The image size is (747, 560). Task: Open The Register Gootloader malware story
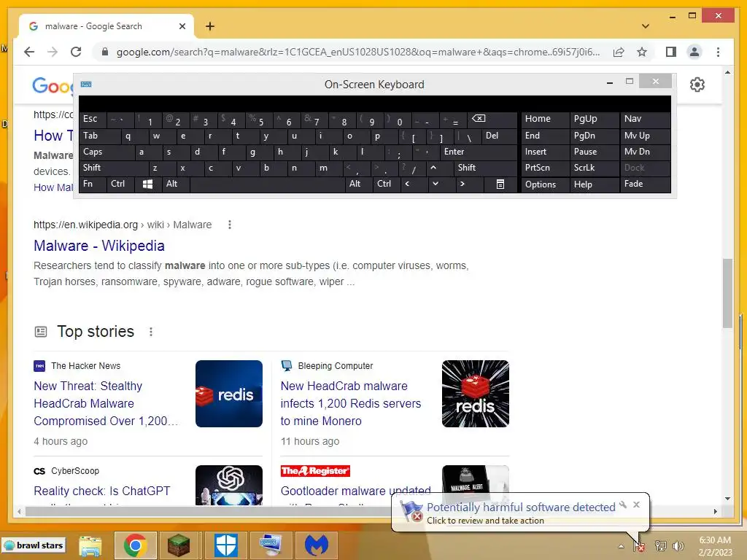click(355, 491)
